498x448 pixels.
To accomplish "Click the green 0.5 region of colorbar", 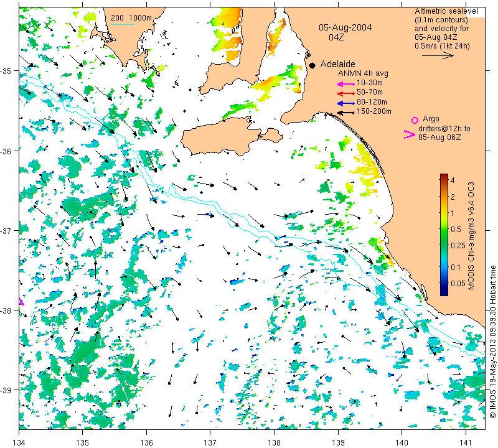I will [444, 229].
